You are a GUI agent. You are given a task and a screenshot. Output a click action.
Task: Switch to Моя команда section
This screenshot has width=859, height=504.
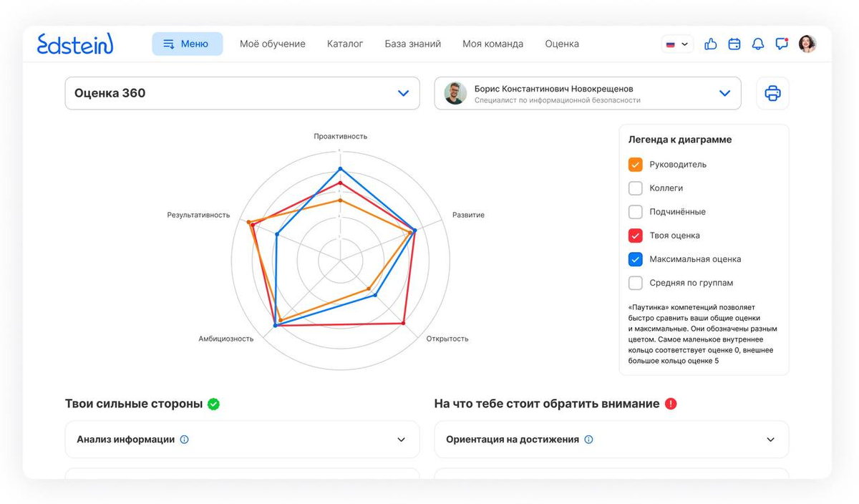pos(494,44)
